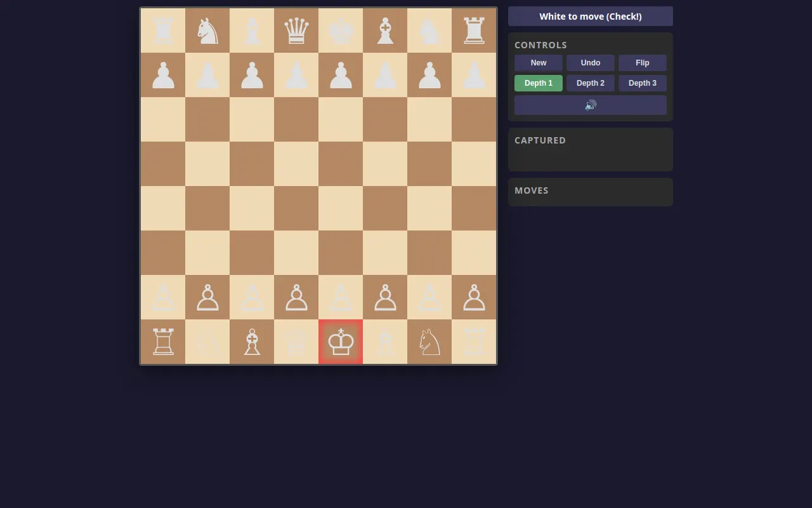Image resolution: width=812 pixels, height=508 pixels.
Task: Click the empty a3 square
Action: pyautogui.click(x=163, y=253)
